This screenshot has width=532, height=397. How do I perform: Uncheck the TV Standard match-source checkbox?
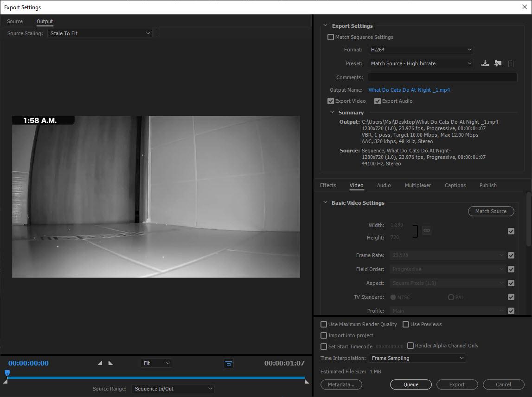coord(511,297)
